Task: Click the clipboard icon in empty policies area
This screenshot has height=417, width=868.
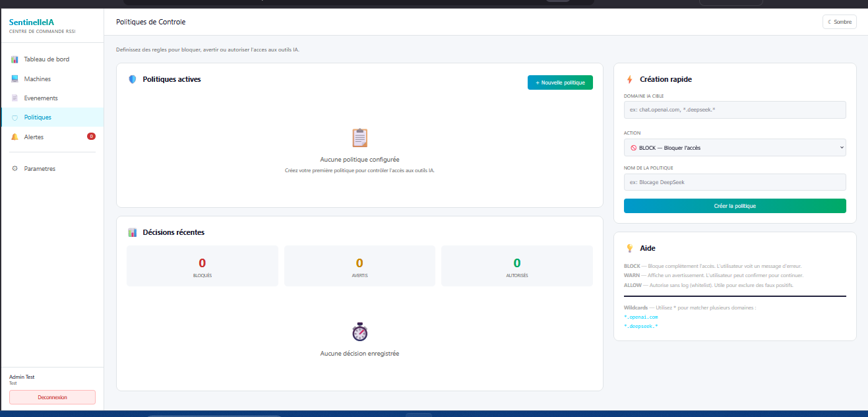Action: tap(359, 138)
